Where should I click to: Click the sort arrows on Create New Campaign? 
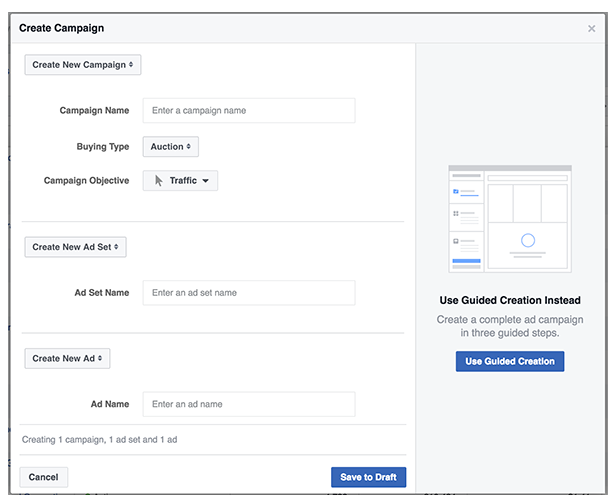[x=131, y=64]
